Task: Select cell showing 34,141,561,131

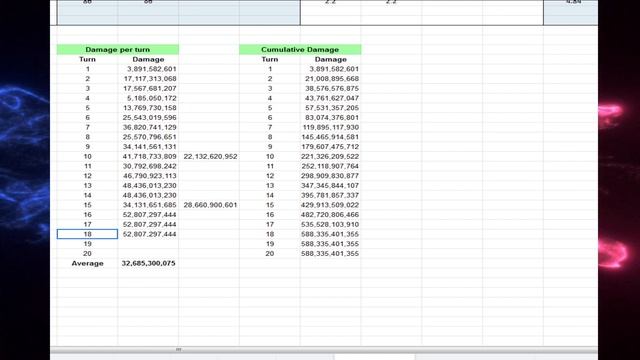Action: click(x=148, y=147)
